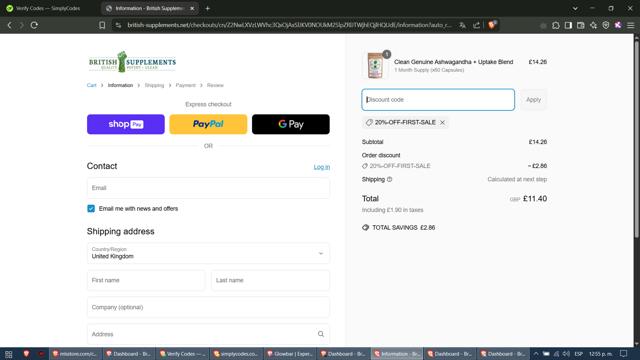Image resolution: width=640 pixels, height=360 pixels.
Task: Click the purple profile avatar icon
Action: 618,25
